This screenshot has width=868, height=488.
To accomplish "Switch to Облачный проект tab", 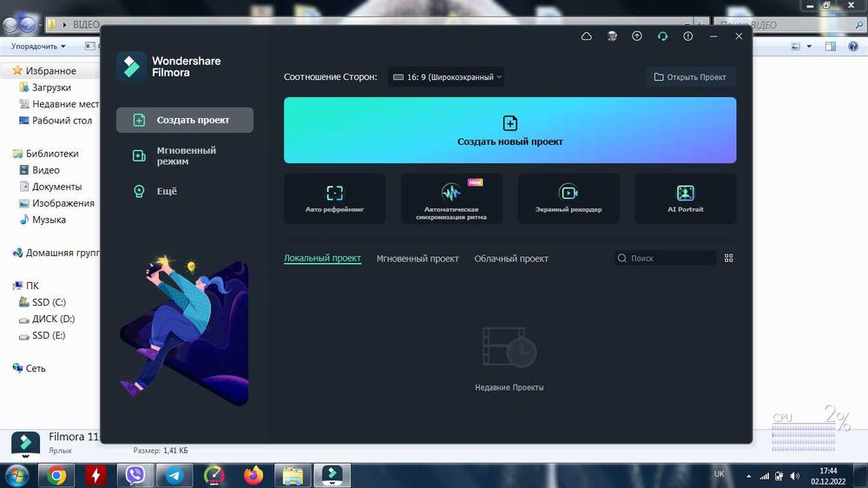I will pyautogui.click(x=511, y=259).
